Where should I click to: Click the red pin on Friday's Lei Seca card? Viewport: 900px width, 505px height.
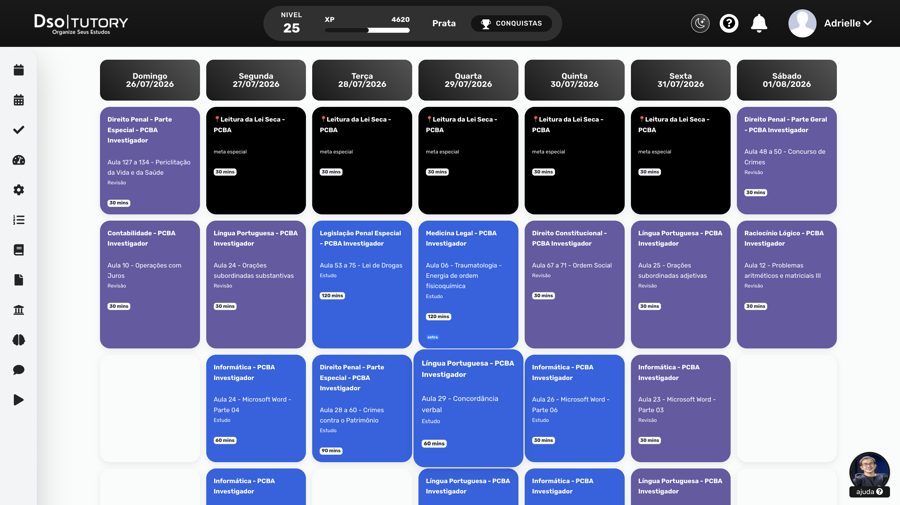coord(642,119)
